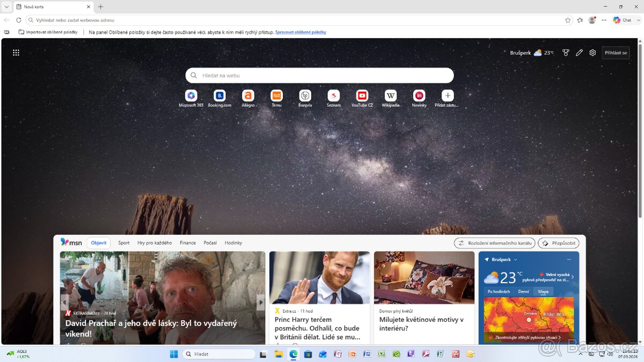Open a new tab with the plus

[x=100, y=6]
